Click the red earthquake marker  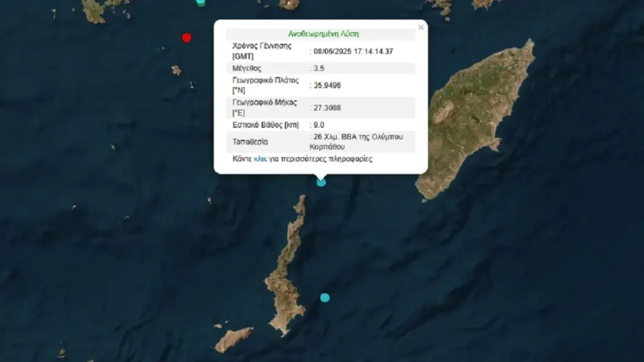click(187, 38)
